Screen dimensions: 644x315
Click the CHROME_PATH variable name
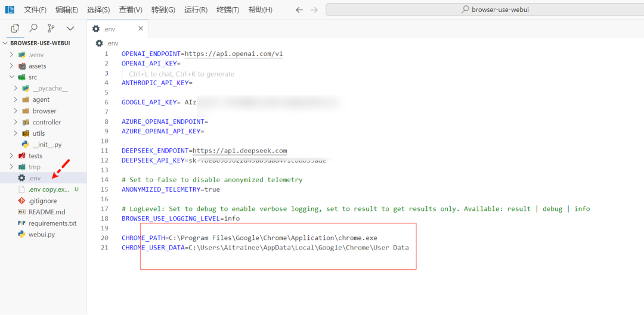[143, 238]
